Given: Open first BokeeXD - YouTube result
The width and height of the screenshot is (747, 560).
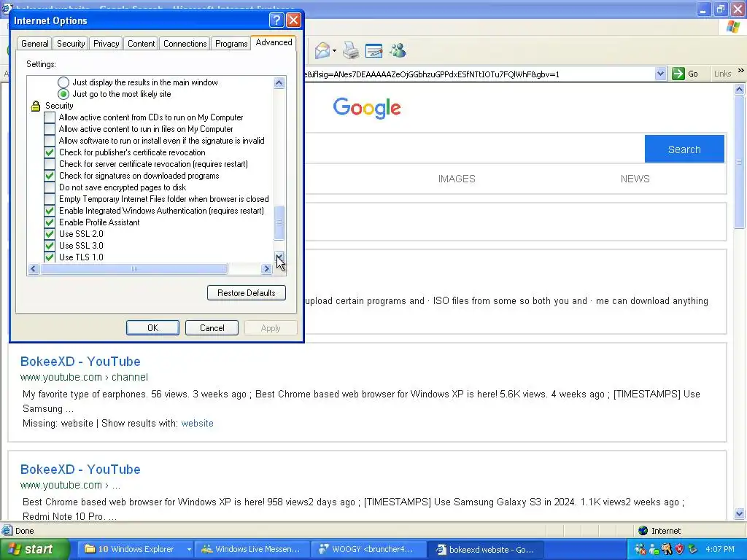Looking at the screenshot, I should [x=80, y=362].
